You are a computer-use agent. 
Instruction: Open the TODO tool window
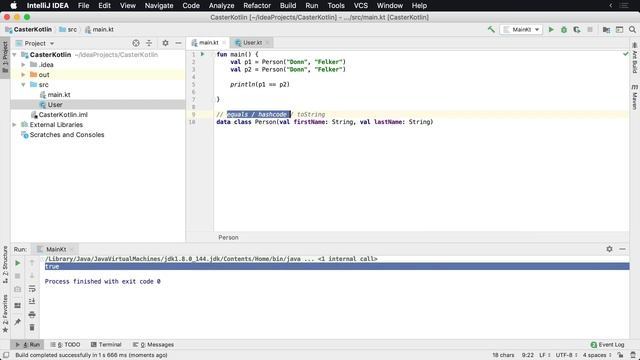[x=65, y=344]
